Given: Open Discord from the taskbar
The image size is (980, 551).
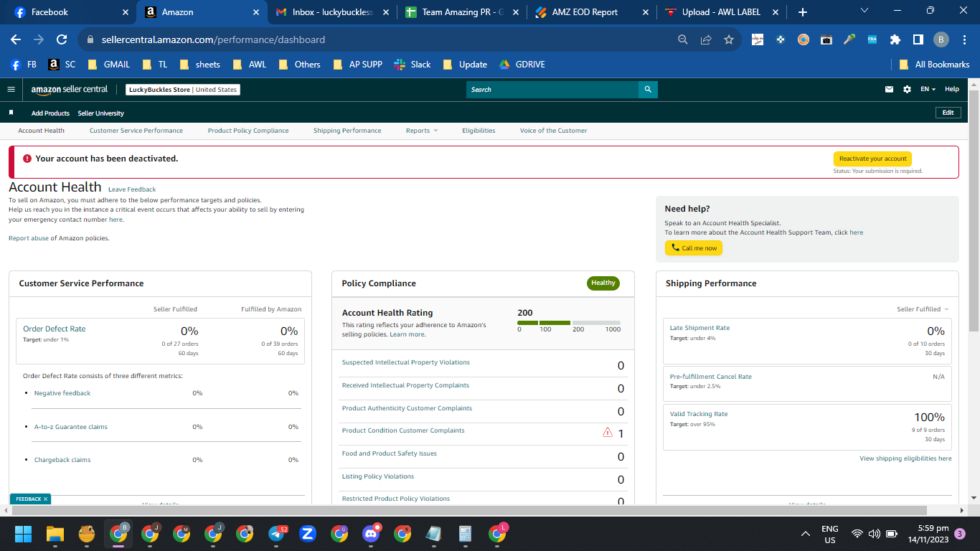Looking at the screenshot, I should click(370, 534).
